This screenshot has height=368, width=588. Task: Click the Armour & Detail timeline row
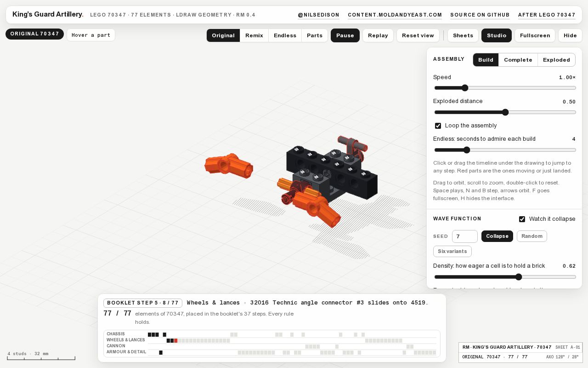[x=271, y=352]
